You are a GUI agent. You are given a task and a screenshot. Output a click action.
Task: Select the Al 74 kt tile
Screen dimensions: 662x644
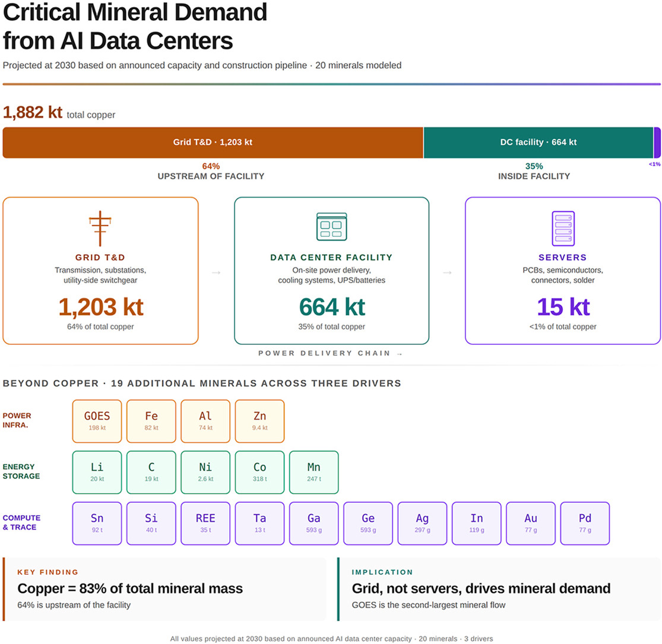[x=205, y=421]
